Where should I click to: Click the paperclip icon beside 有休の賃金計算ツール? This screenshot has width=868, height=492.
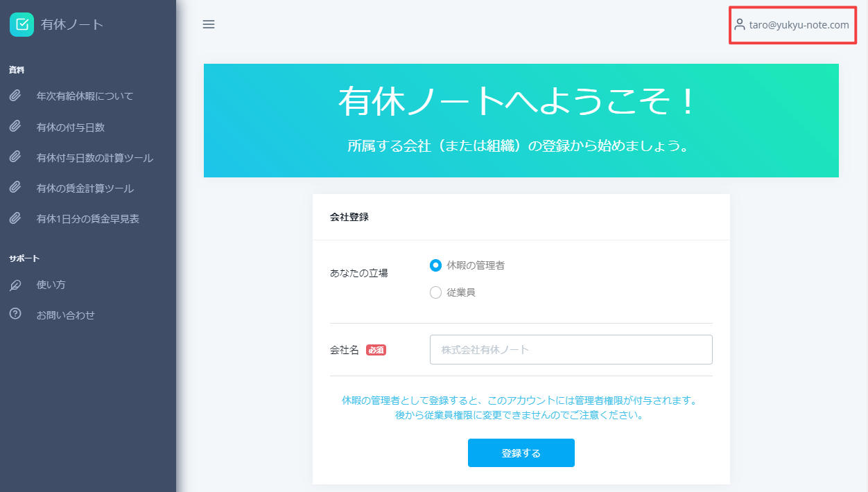15,187
